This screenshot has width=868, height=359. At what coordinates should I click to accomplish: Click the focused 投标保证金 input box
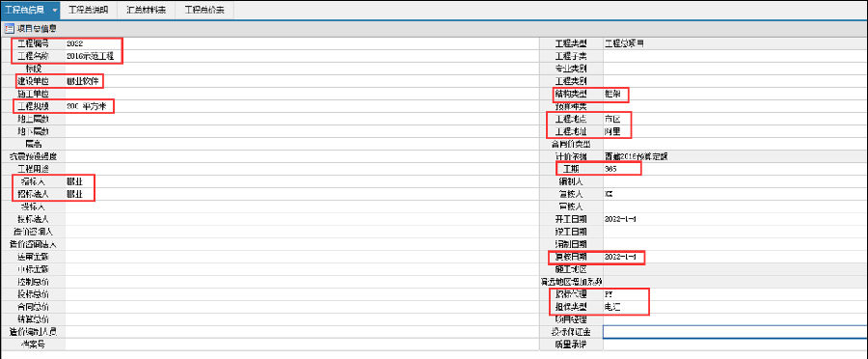coord(736,332)
